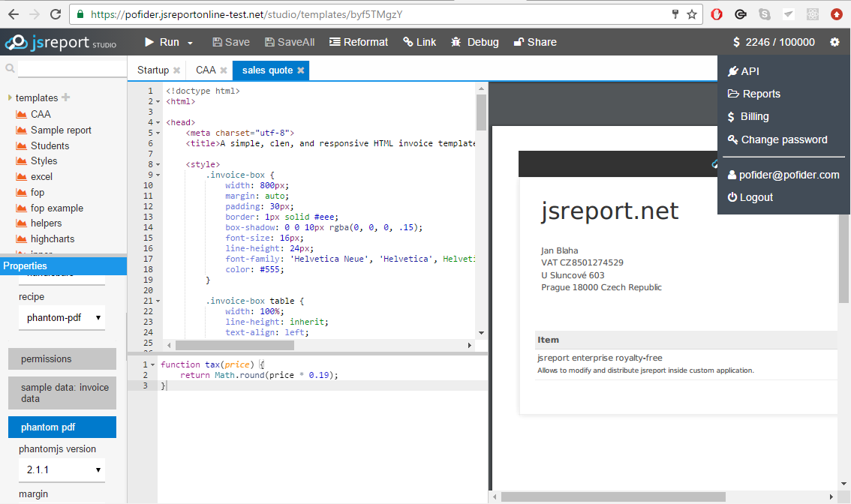
Task: Click the browser address bar URL
Action: point(246,15)
